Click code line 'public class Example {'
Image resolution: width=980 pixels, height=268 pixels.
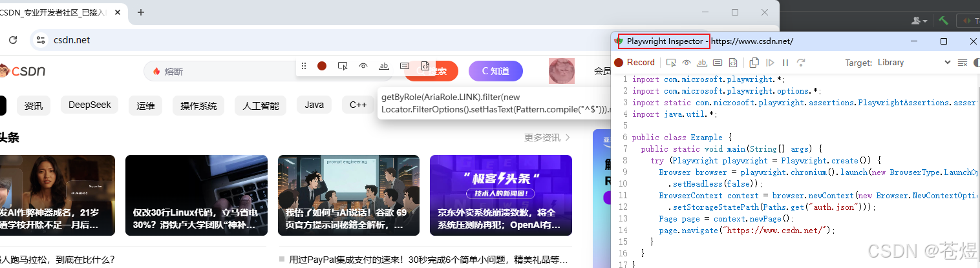pos(681,138)
